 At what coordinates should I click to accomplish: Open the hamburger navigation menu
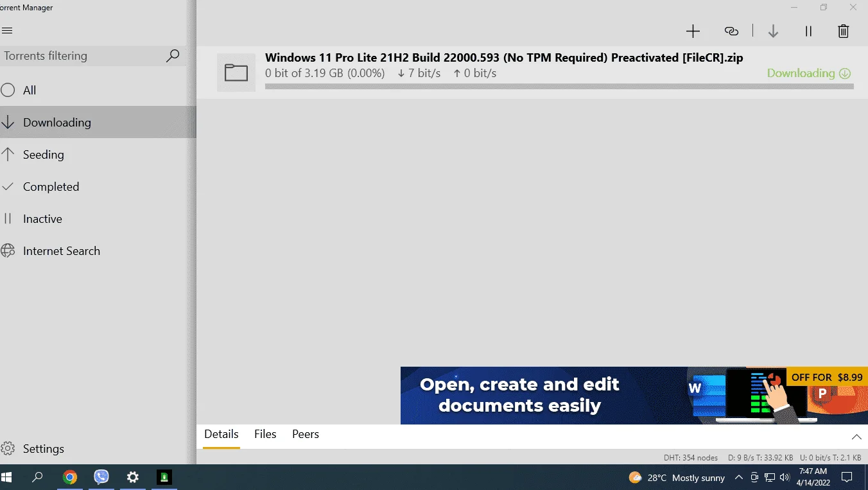[7, 31]
